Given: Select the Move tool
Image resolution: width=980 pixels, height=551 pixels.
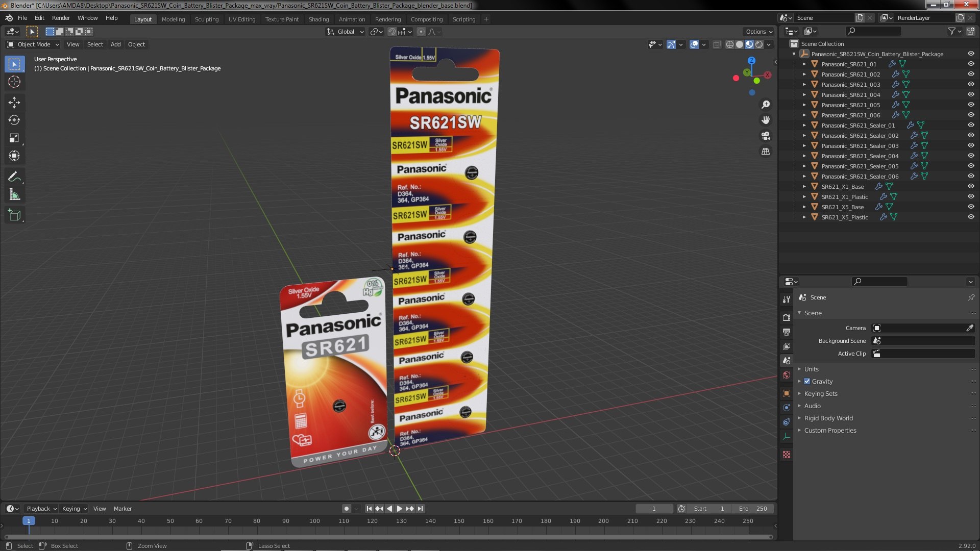Looking at the screenshot, I should (14, 103).
